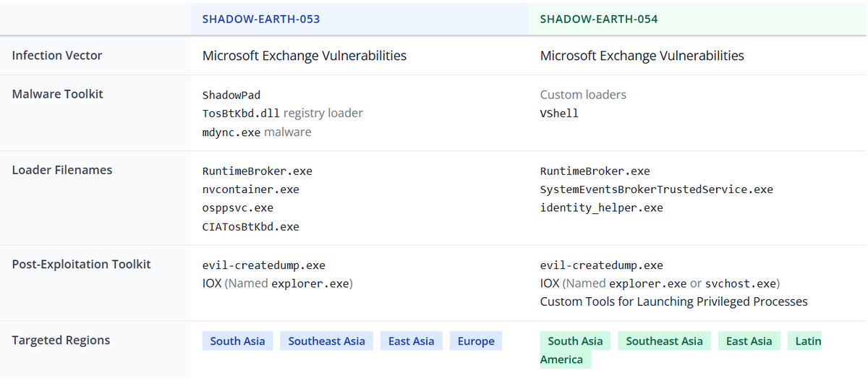Select the Post-Exploitation Toolkit row label
Screen dimensions: 868x381
(x=82, y=265)
